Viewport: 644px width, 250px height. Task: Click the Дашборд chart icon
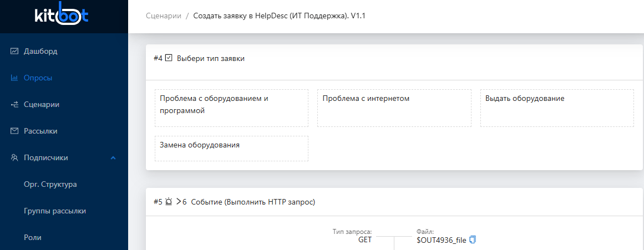click(x=15, y=52)
